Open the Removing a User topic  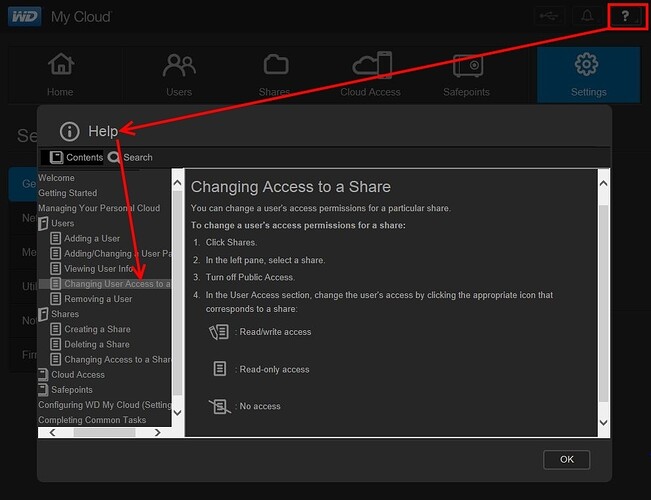[98, 299]
